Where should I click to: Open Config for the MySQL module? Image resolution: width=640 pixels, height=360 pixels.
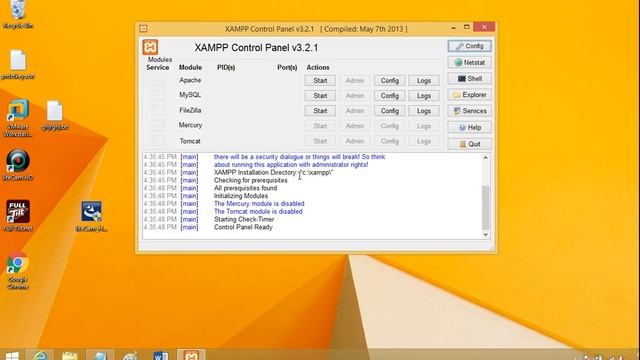(x=389, y=96)
